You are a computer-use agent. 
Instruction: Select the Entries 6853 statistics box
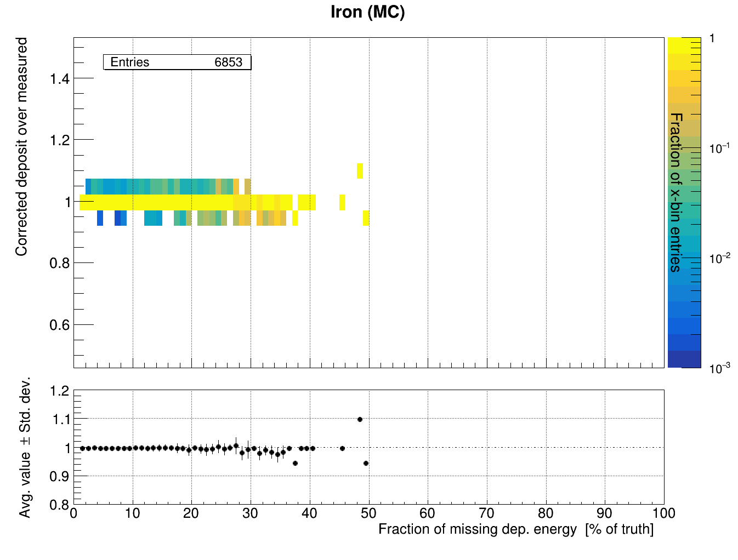tap(177, 62)
